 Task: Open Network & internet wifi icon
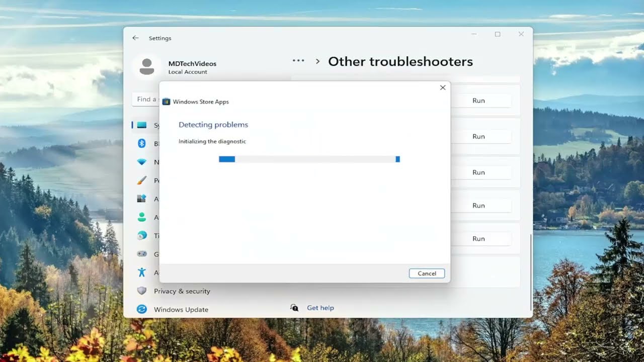(142, 162)
